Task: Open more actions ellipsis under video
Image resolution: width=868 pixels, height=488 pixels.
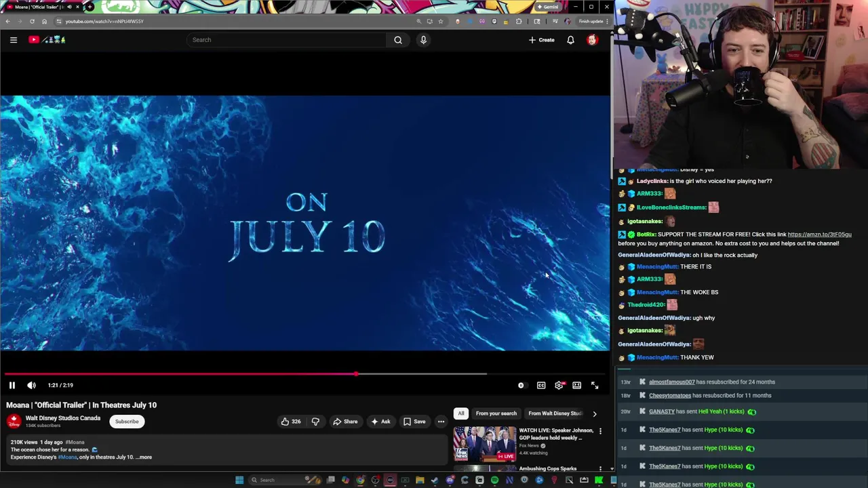Action: pos(441,422)
